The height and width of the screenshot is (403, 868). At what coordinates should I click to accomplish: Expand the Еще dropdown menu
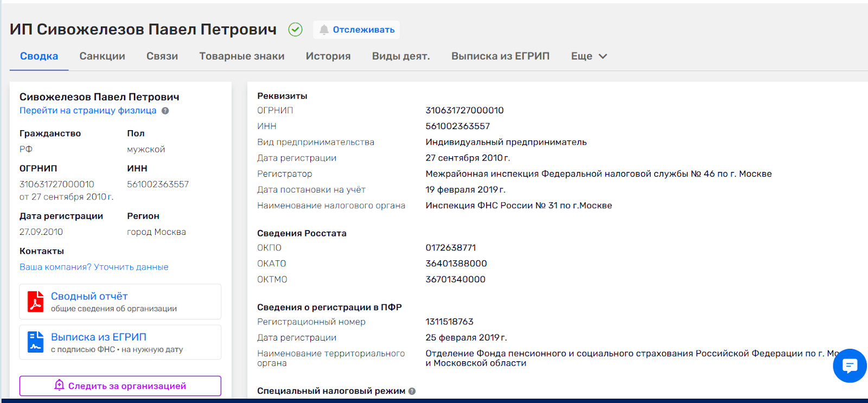pos(589,56)
